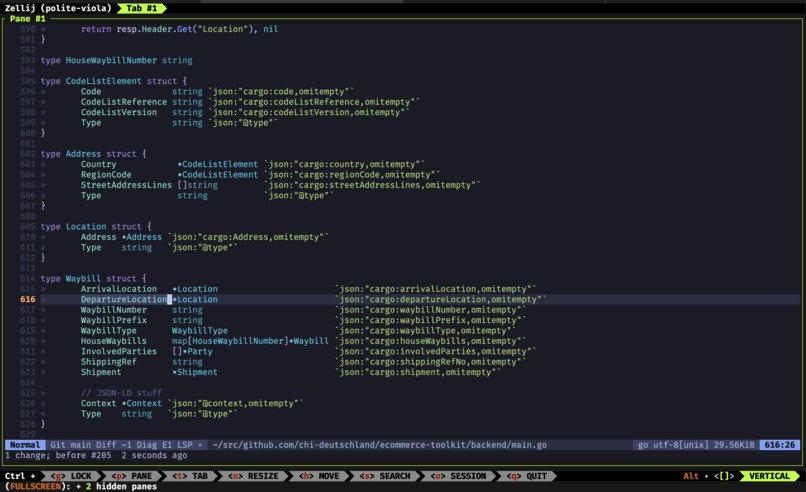
Task: Click the QUIT key hint
Action: coord(527,476)
